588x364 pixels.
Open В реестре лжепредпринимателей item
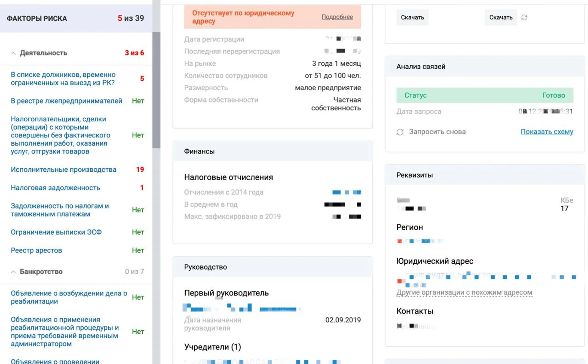click(x=66, y=101)
